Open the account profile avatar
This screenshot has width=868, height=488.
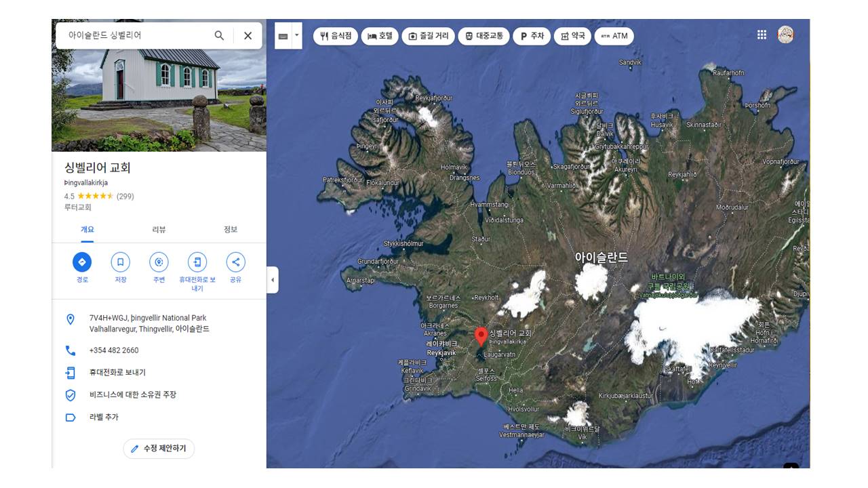pyautogui.click(x=785, y=35)
